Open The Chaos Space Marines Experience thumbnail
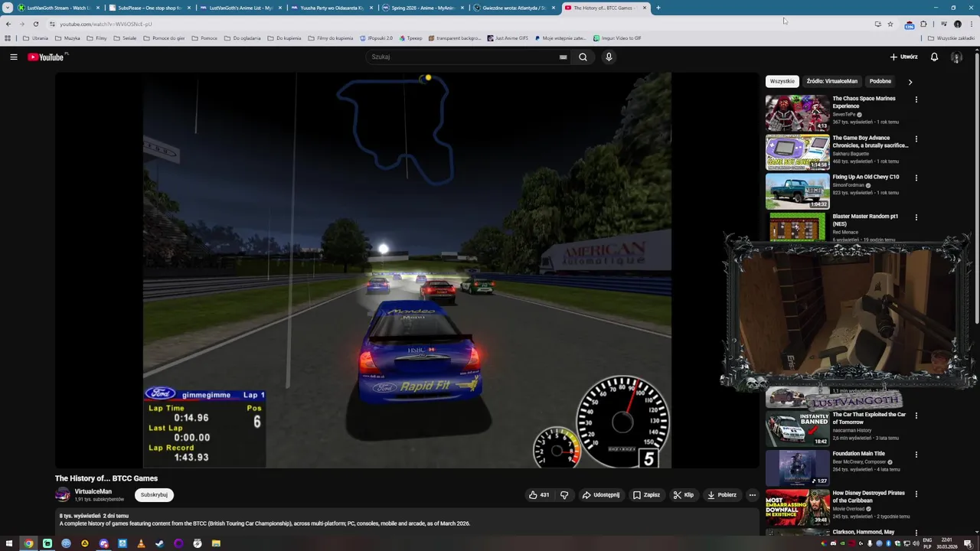The width and height of the screenshot is (980, 551). [797, 112]
